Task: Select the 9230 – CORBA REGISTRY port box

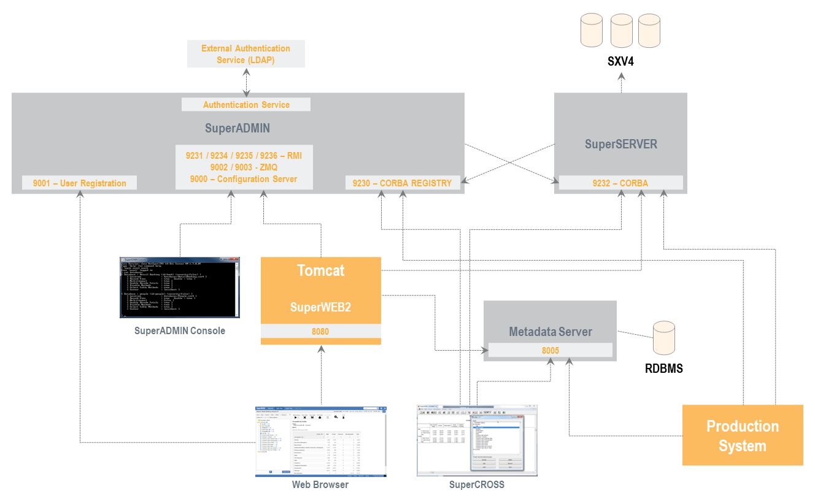Action: [x=403, y=183]
